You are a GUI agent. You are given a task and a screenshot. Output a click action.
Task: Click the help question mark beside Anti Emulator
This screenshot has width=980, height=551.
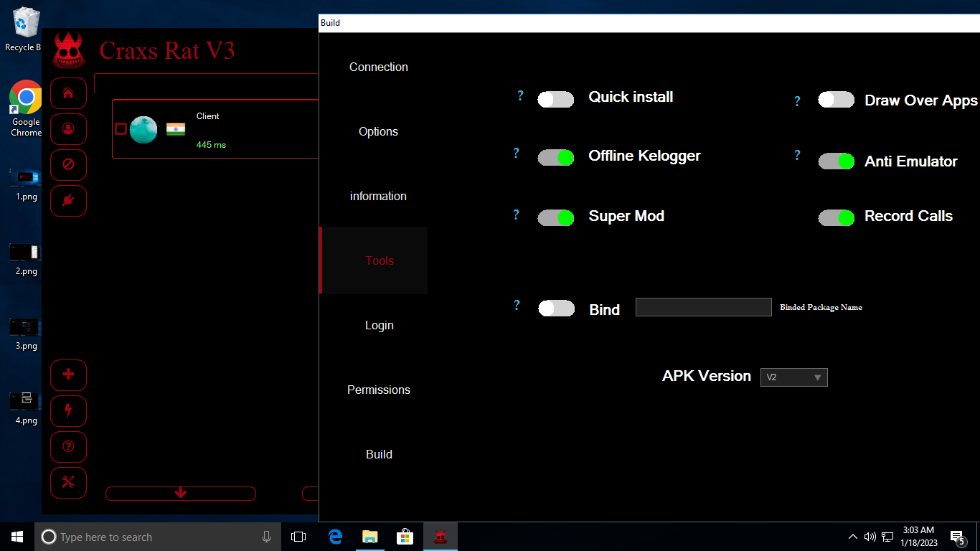[797, 155]
